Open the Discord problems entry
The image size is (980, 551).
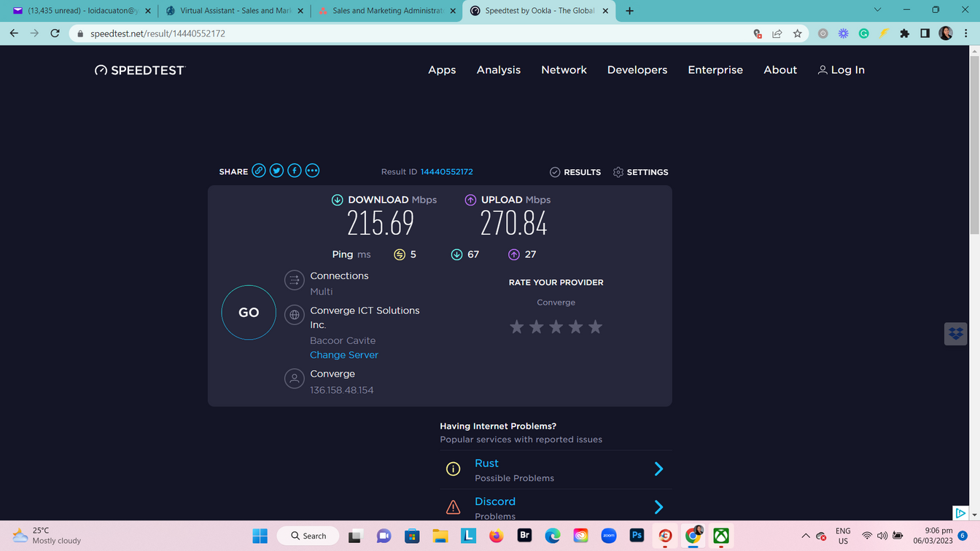pyautogui.click(x=556, y=506)
